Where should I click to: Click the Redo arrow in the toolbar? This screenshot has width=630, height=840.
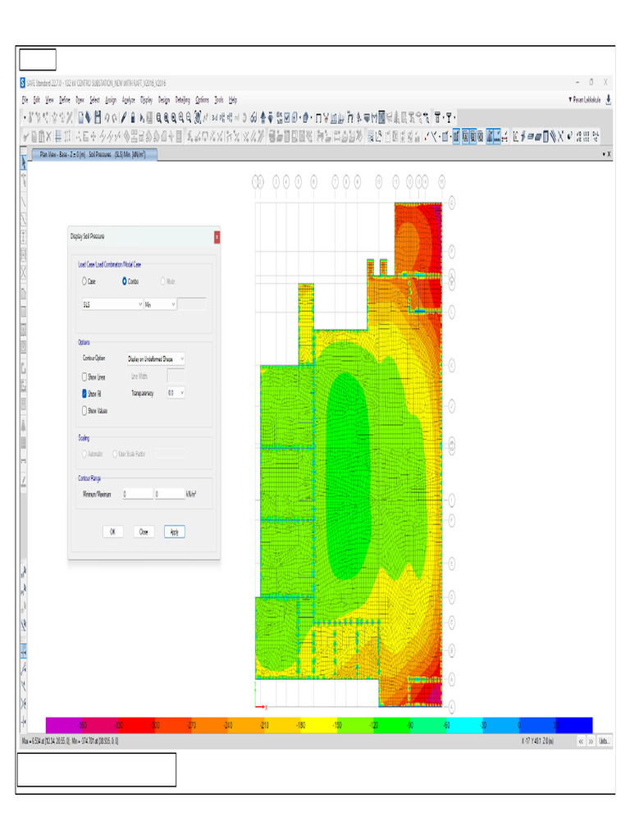point(114,118)
